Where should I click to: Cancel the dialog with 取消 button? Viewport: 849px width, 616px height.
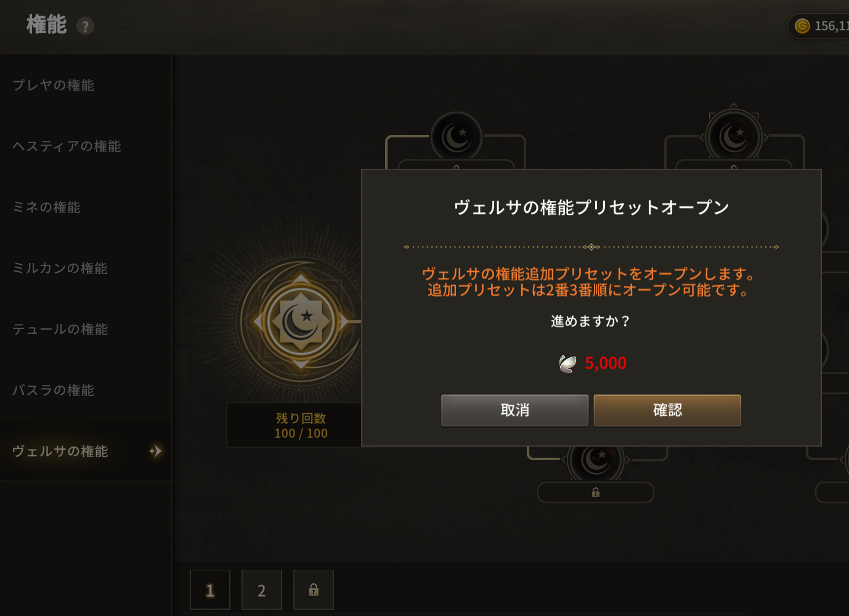(515, 410)
